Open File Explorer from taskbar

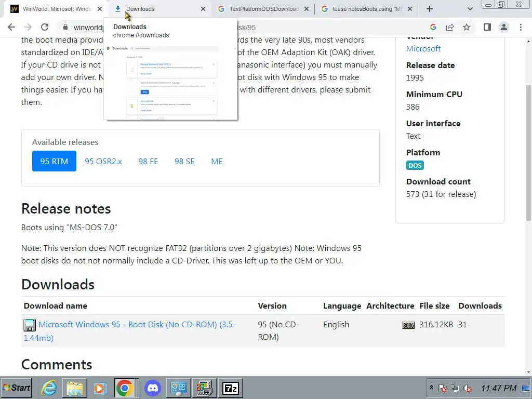[x=75, y=388]
